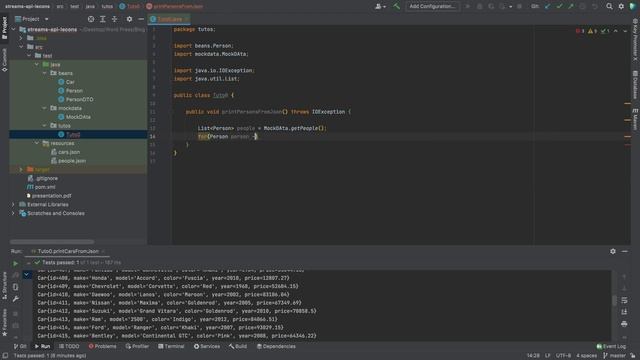Click the Git update project arrow
The image size is (640, 360).
click(547, 6)
